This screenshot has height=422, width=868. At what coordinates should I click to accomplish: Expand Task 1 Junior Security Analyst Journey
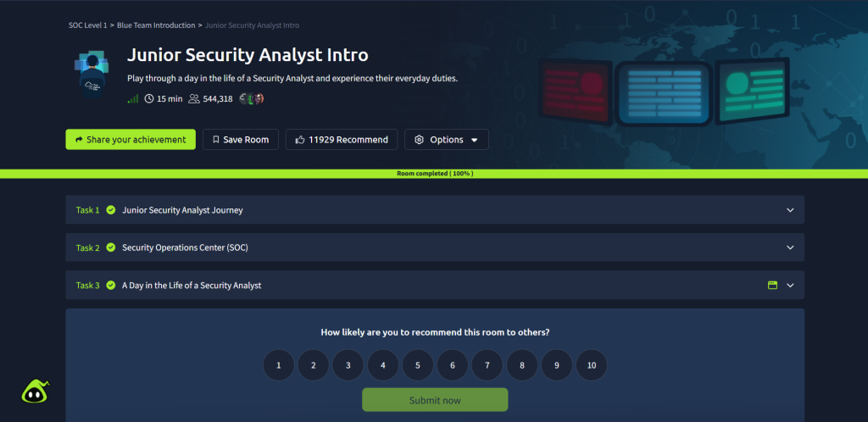(434, 210)
